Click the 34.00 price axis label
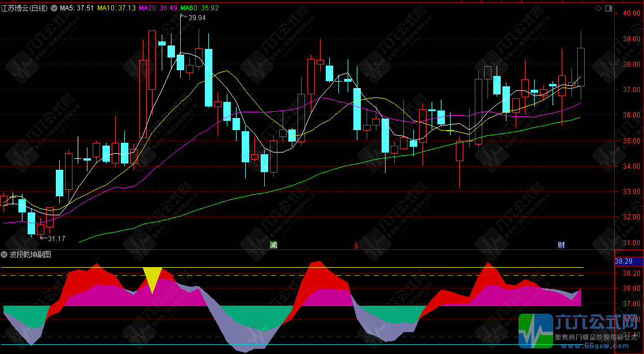The height and width of the screenshot is (354, 644). 631,166
